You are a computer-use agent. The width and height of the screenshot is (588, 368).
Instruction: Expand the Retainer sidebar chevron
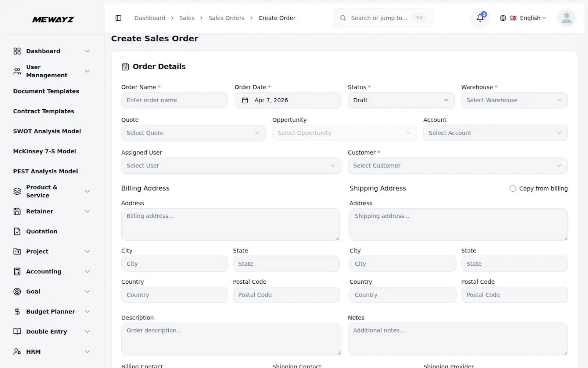pyautogui.click(x=87, y=211)
